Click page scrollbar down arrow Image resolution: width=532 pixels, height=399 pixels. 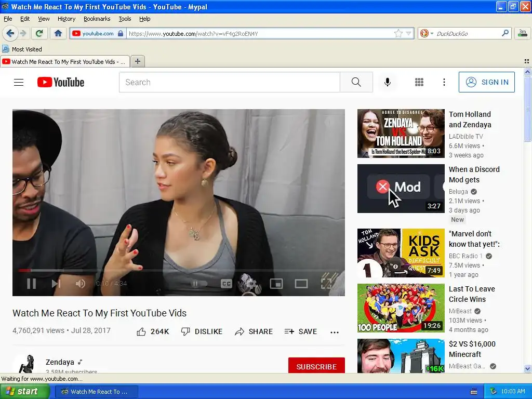[x=527, y=368]
